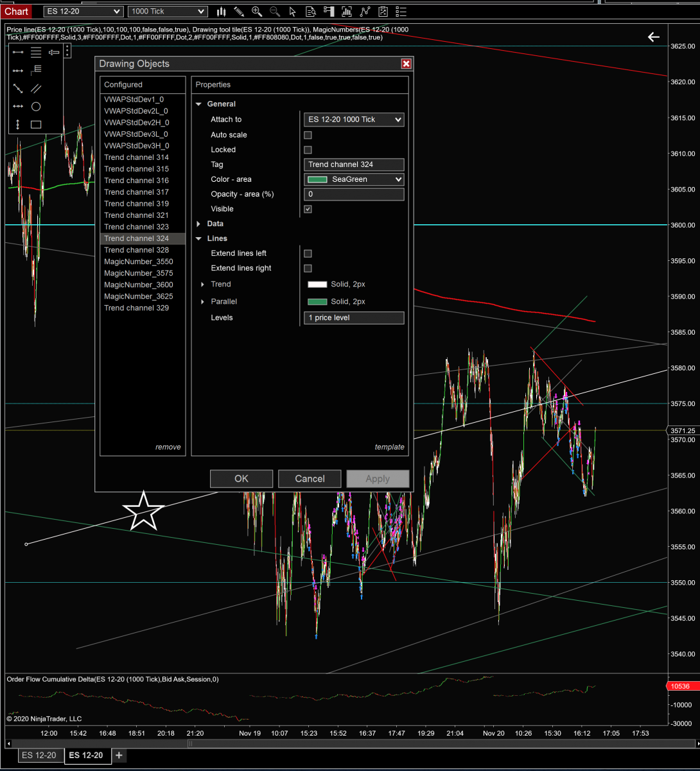Open the drawing tile three-dot menu
This screenshot has width=700, height=771.
pyautogui.click(x=67, y=51)
